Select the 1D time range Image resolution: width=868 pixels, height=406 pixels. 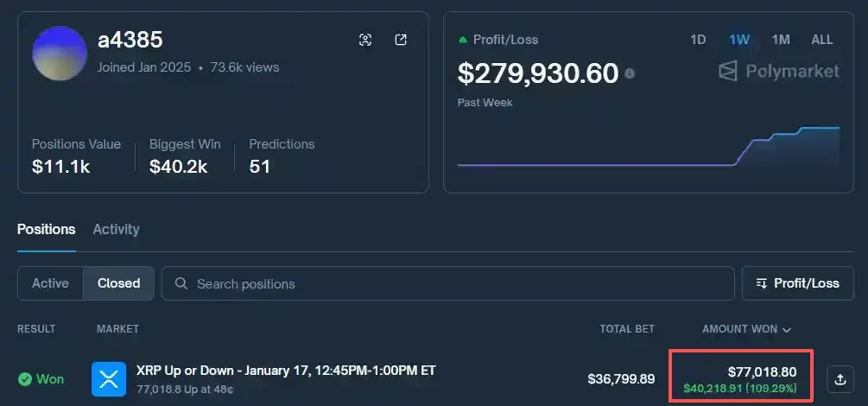point(698,40)
